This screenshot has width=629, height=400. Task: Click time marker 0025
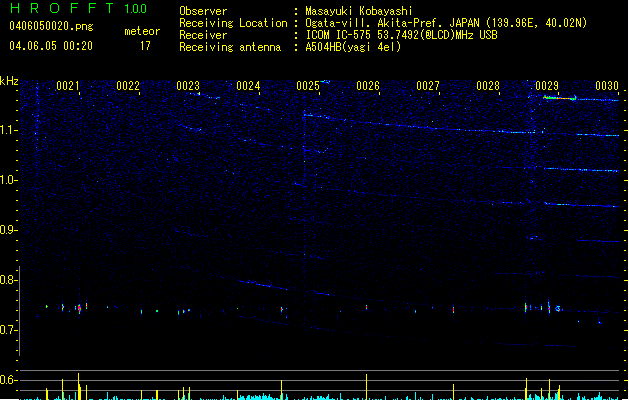coord(308,86)
